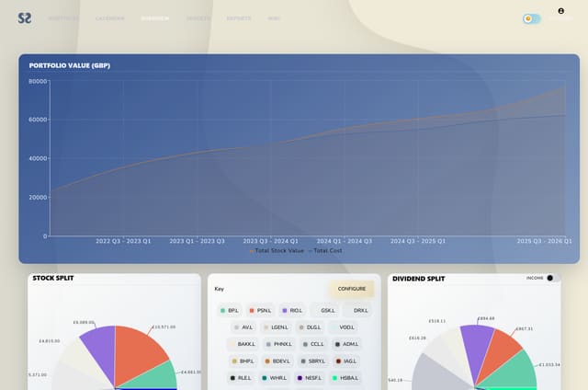
Task: Select the BAKK.L key chip
Action: (243, 344)
